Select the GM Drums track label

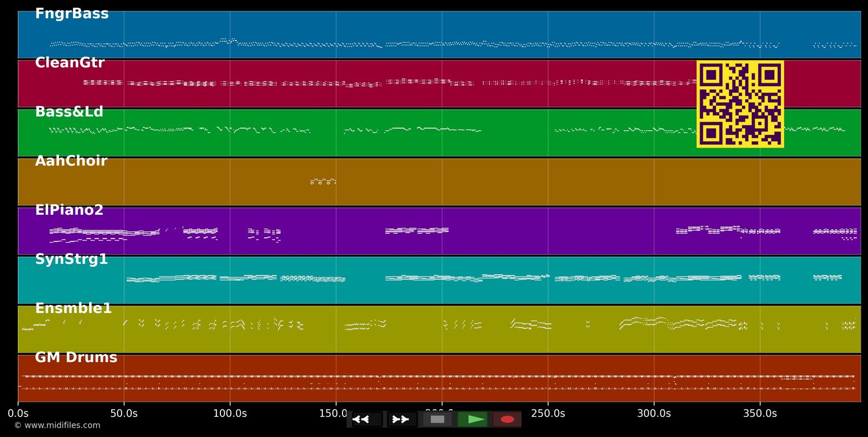[x=76, y=358]
